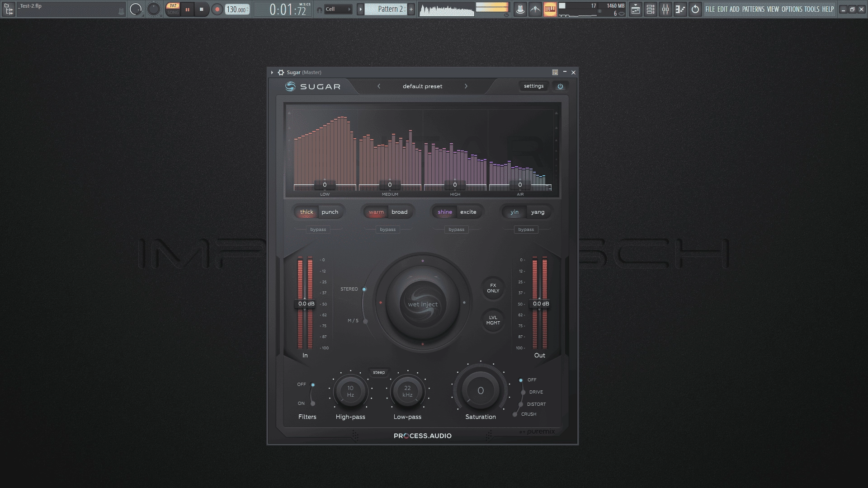Viewport: 868px width, 488px height.
Task: Bypass the MEDIUM band
Action: [x=388, y=230]
